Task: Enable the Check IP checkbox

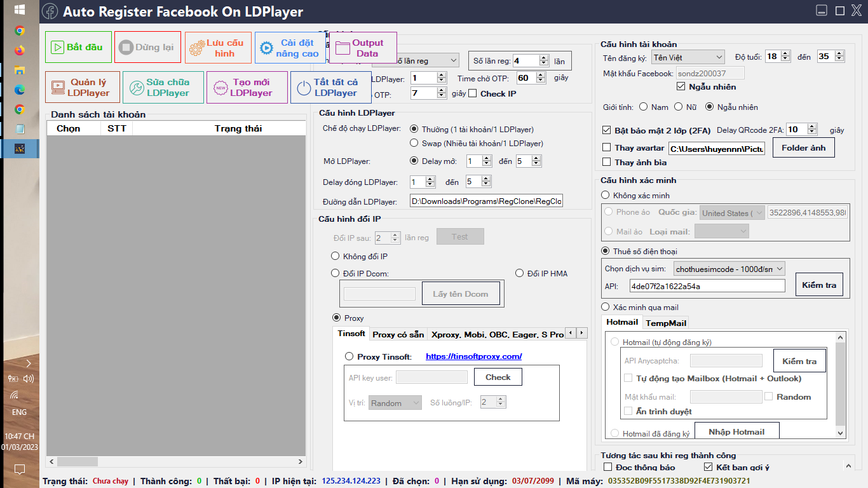Action: pos(473,94)
